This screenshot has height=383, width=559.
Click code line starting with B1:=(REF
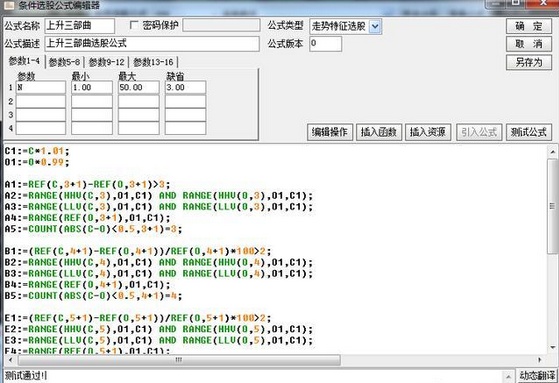(x=138, y=251)
